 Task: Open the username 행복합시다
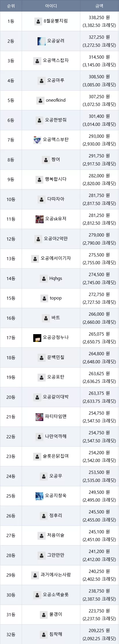coord(56,179)
